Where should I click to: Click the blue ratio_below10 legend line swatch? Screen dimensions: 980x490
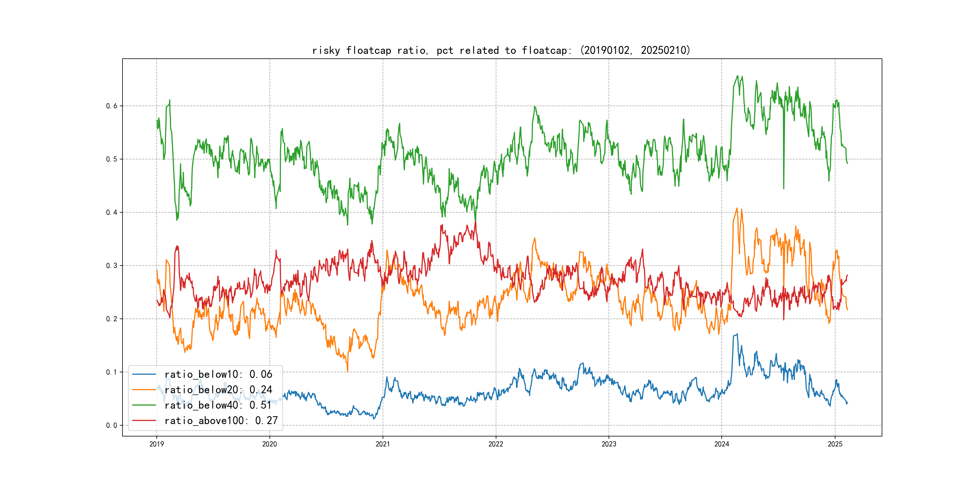tap(144, 374)
